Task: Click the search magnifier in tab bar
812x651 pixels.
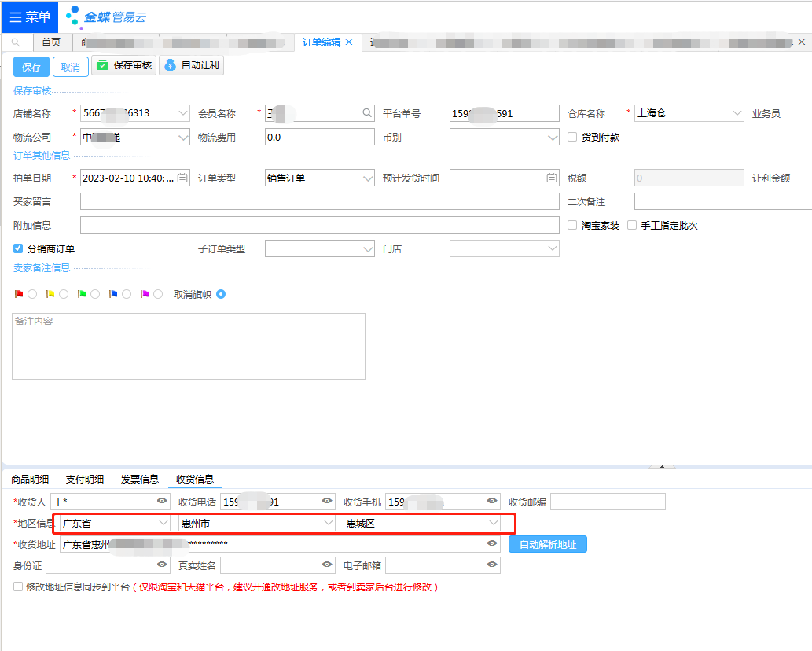Action: click(x=17, y=42)
